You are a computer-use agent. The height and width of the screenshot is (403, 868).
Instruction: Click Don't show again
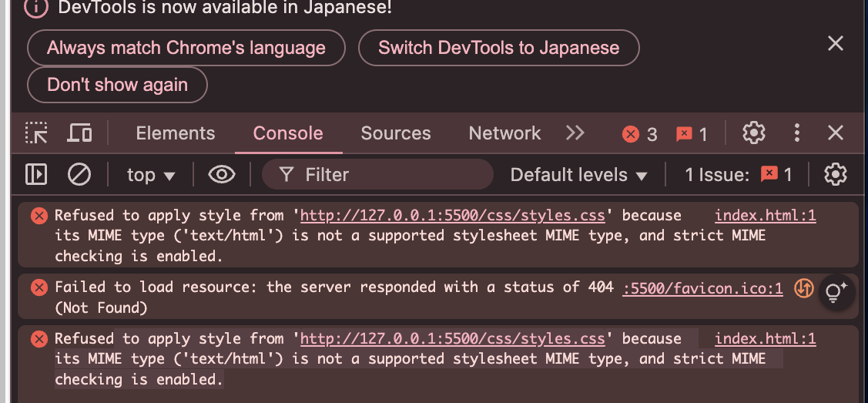pyautogui.click(x=117, y=85)
